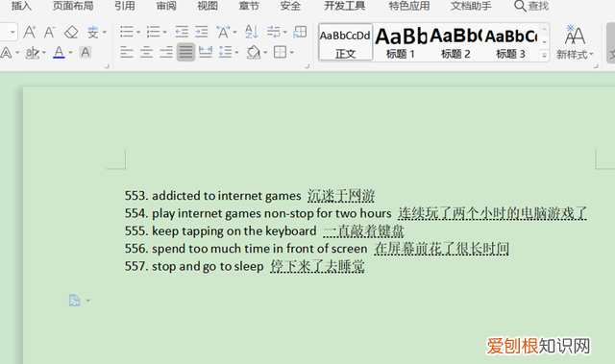This screenshot has height=364, width=615.
Task: Open the paste options dropdown arrow
Action: click(x=87, y=301)
